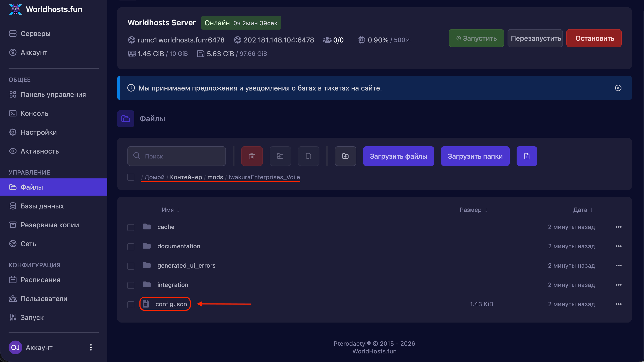
Task: Click the new file icon button
Action: point(526,156)
